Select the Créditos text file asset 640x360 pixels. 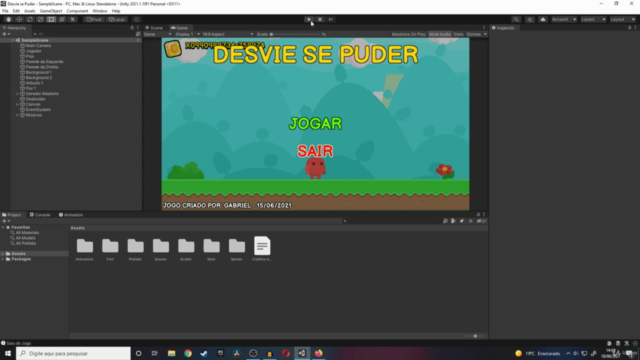click(x=262, y=249)
